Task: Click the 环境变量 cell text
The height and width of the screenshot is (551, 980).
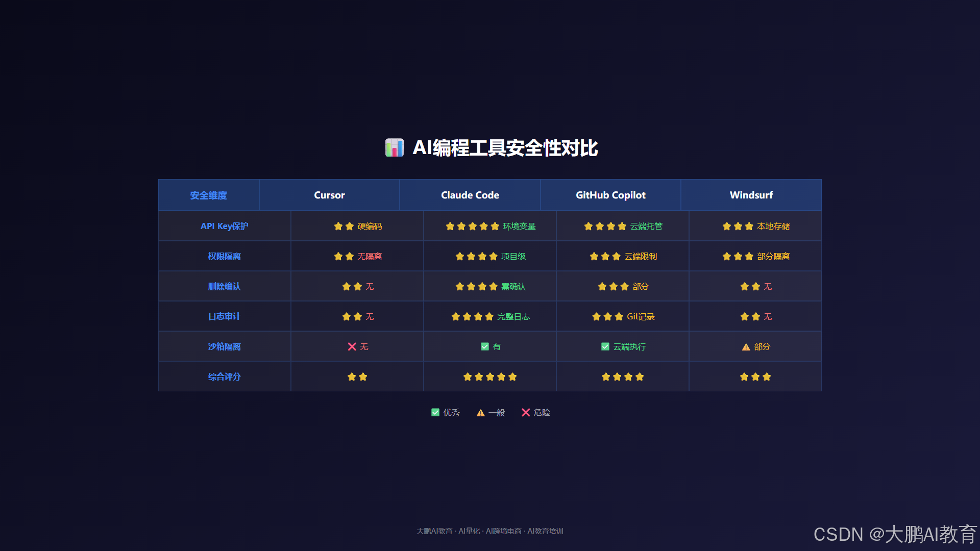Action: (x=519, y=227)
